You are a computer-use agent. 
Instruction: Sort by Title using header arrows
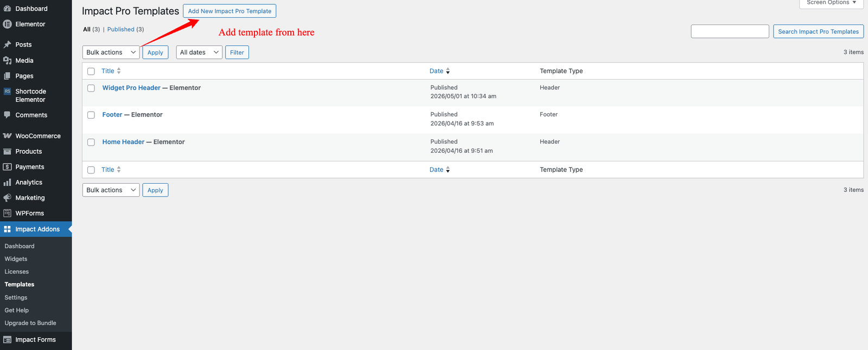(x=119, y=71)
